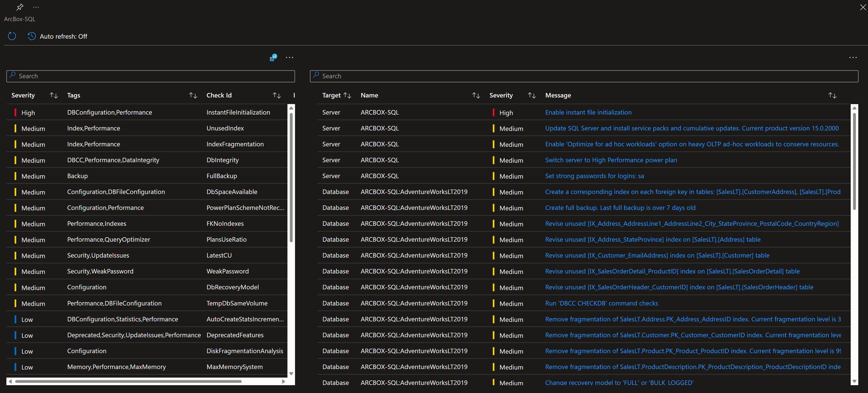Image resolution: width=868 pixels, height=393 pixels.
Task: Click right table vertical scrollbar thumb
Action: point(854,161)
